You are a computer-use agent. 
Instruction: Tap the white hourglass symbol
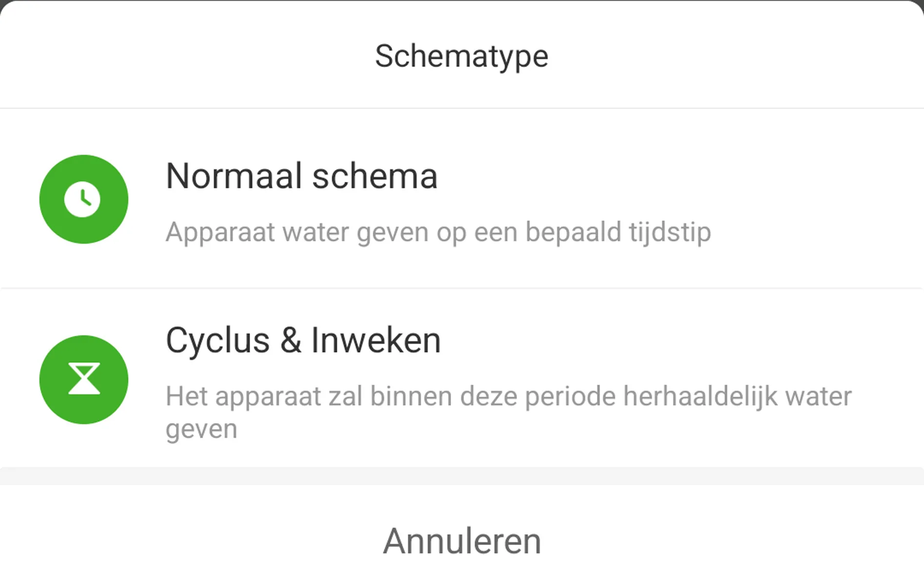(84, 379)
